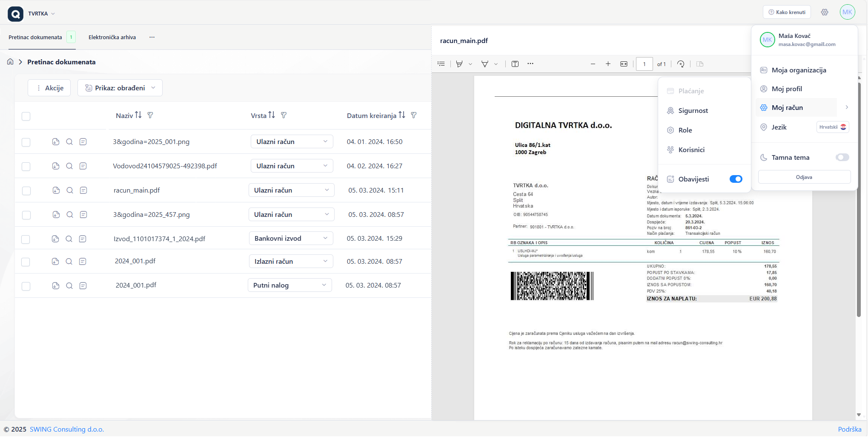Log out with Odjava button

pos(804,177)
